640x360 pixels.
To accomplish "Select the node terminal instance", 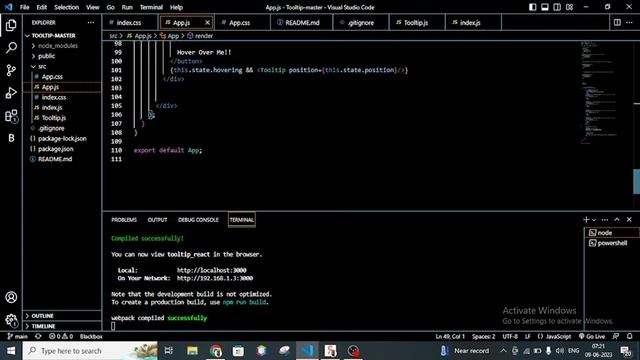I will pyautogui.click(x=611, y=233).
